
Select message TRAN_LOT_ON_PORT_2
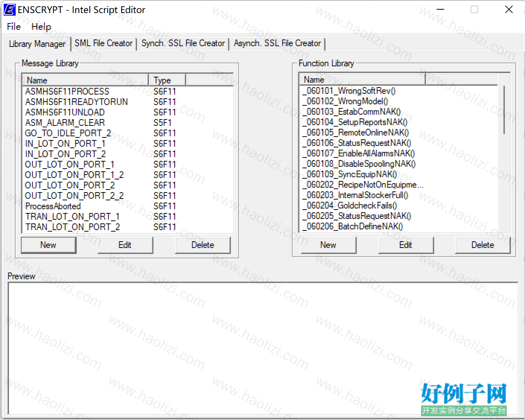pos(73,227)
